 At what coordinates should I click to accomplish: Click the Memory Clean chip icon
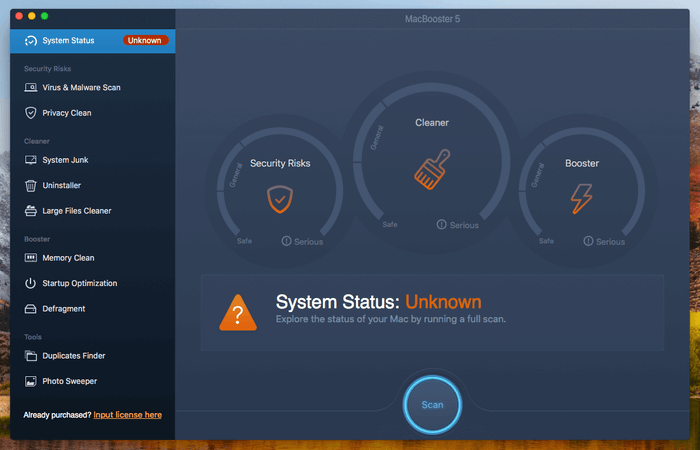(30, 258)
